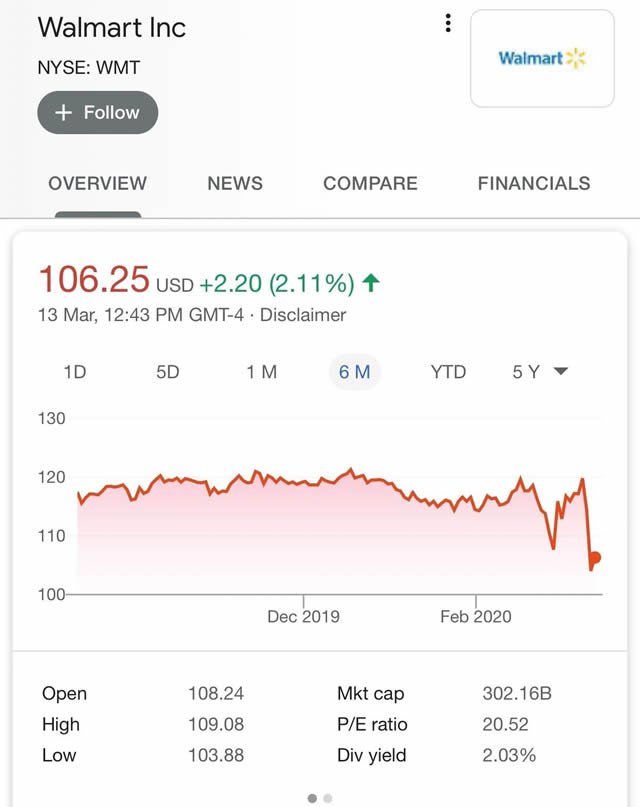The height and width of the screenshot is (807, 640).
Task: Open the Disclaimer link
Action: pyautogui.click(x=304, y=315)
